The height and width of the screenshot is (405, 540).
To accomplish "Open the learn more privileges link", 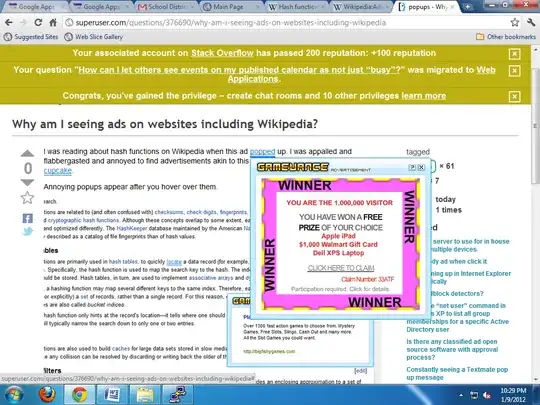I will pos(424,96).
